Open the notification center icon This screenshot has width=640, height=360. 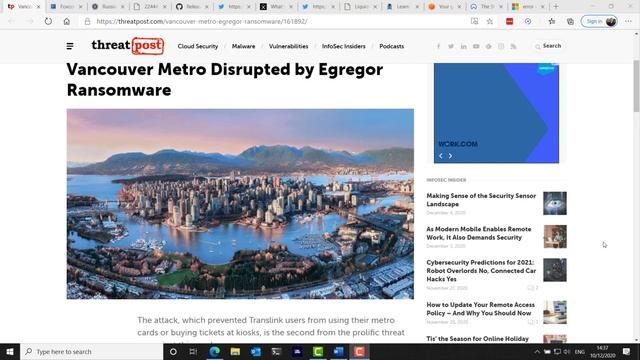[627, 351]
